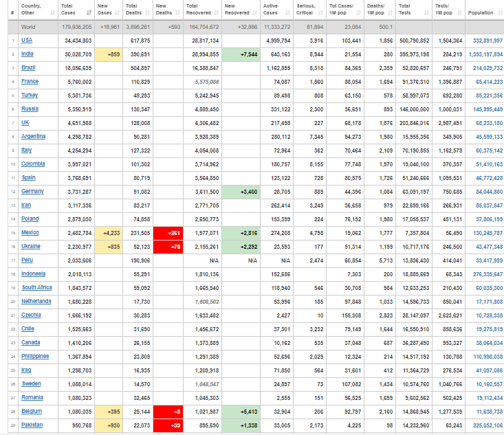Open the Chile country link
The height and width of the screenshot is (435, 504).
click(x=28, y=329)
